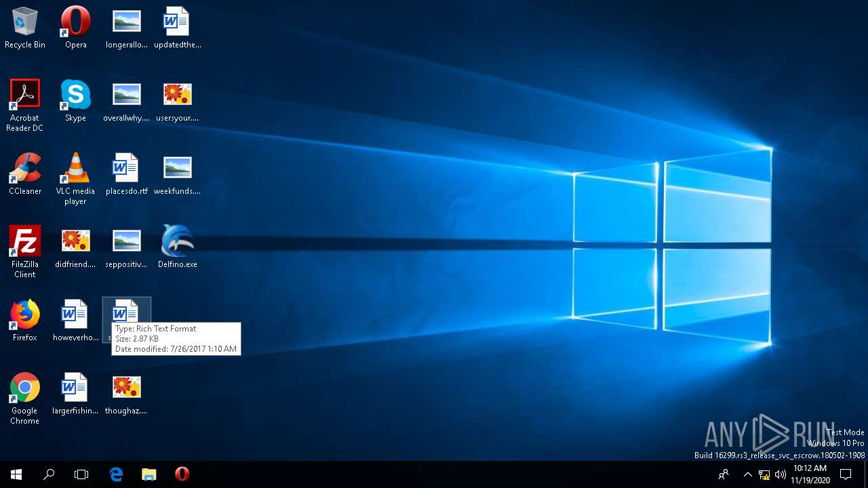
Task: Launch Skype from the desktop
Action: click(x=75, y=101)
